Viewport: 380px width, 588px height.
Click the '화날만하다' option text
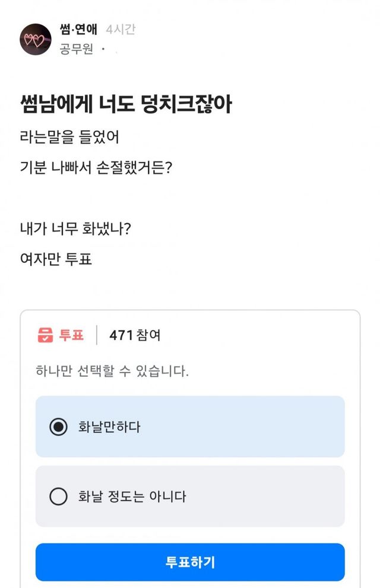[109, 427]
